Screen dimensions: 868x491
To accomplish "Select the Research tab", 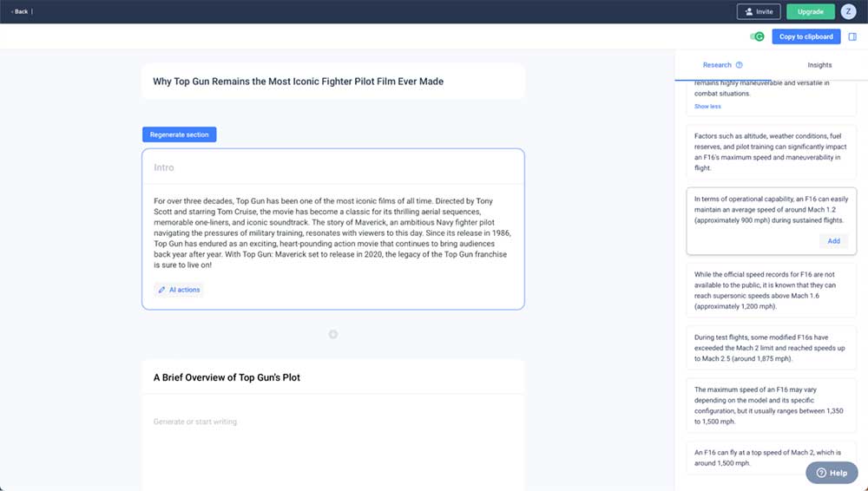I will (717, 65).
